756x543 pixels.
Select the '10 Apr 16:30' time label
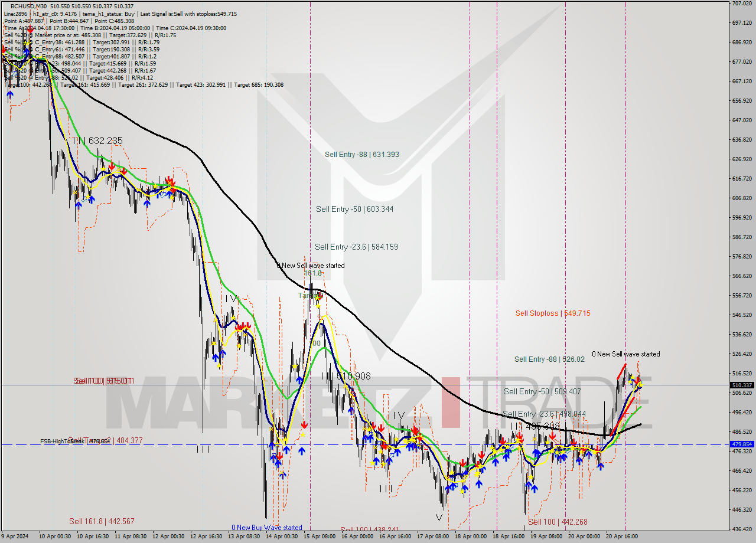point(93,537)
